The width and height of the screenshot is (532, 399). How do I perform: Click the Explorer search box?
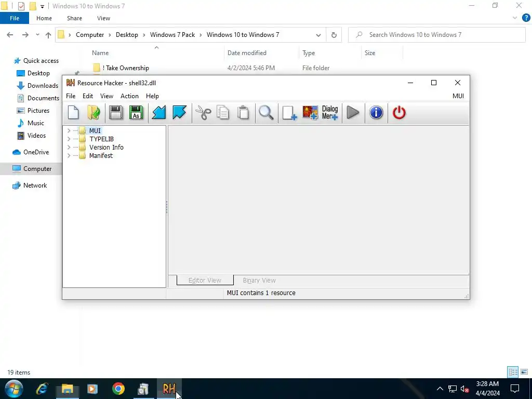[x=436, y=35]
